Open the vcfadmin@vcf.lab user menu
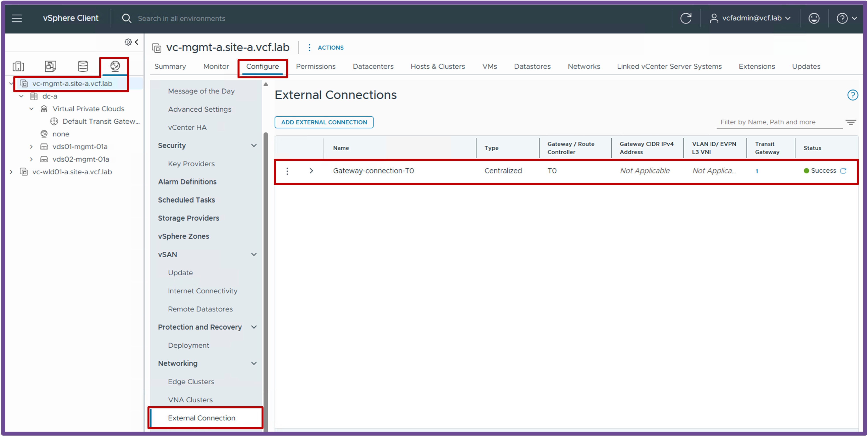This screenshot has height=436, width=868. 750,18
